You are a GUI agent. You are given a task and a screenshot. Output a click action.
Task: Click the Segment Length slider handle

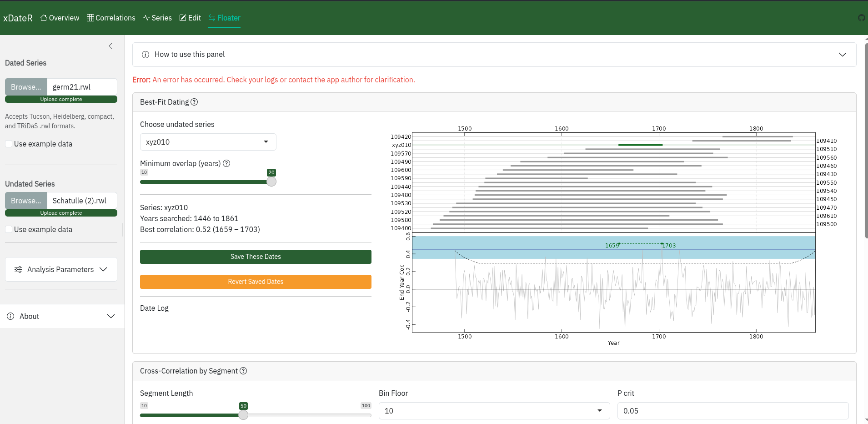click(x=243, y=415)
